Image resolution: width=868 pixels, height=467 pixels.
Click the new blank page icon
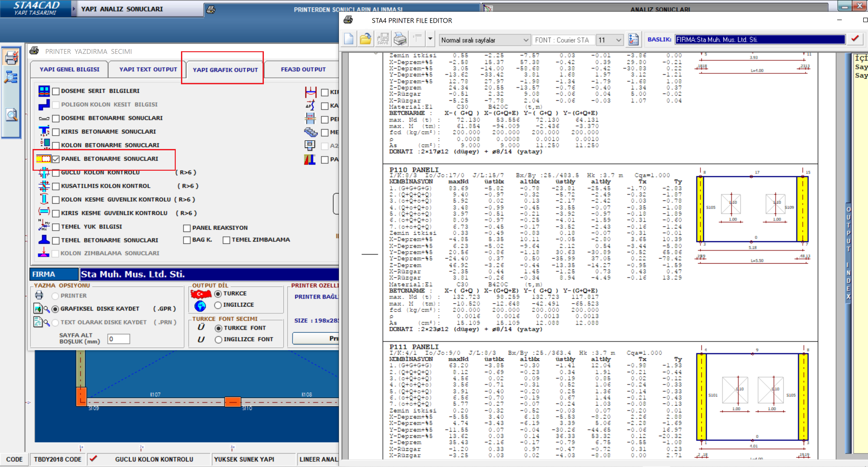(349, 40)
